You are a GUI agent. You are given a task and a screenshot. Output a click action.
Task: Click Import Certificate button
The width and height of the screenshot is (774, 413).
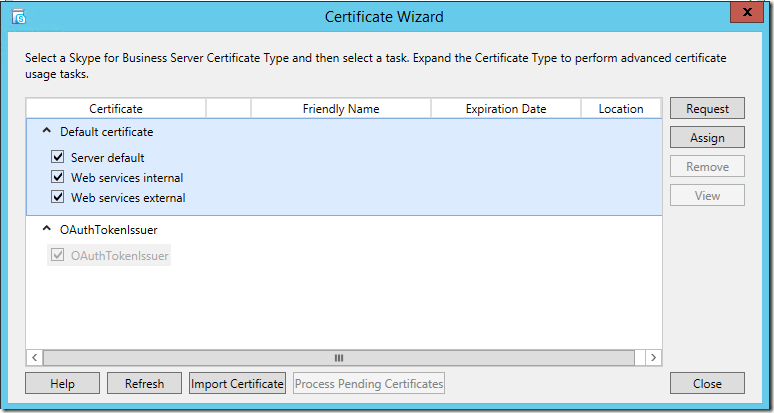tap(237, 383)
